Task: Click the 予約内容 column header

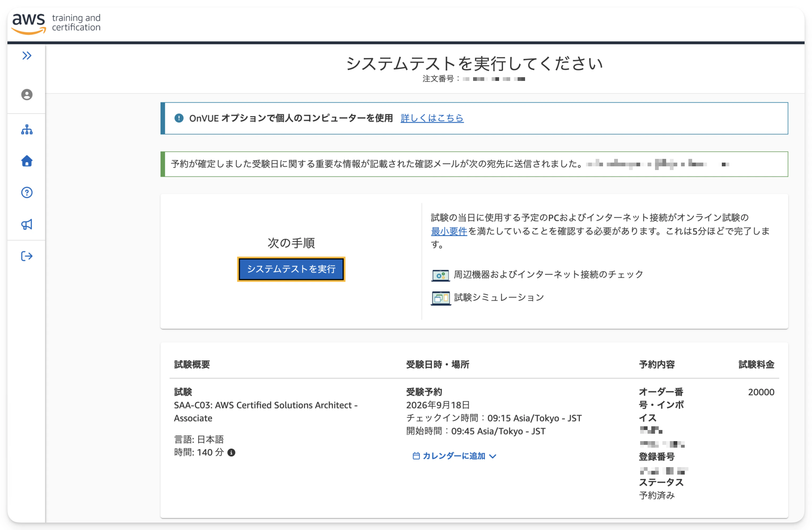Action: coord(657,364)
